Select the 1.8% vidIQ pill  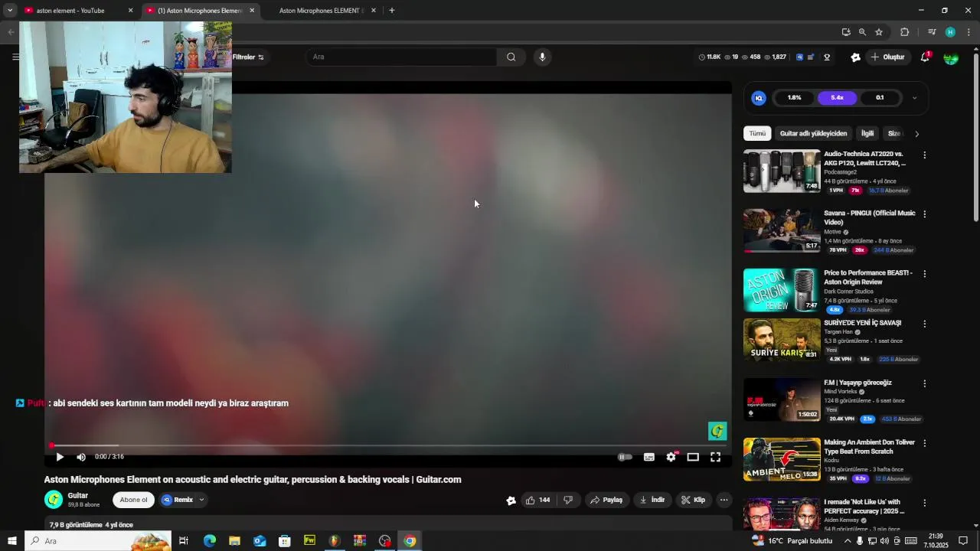click(794, 98)
